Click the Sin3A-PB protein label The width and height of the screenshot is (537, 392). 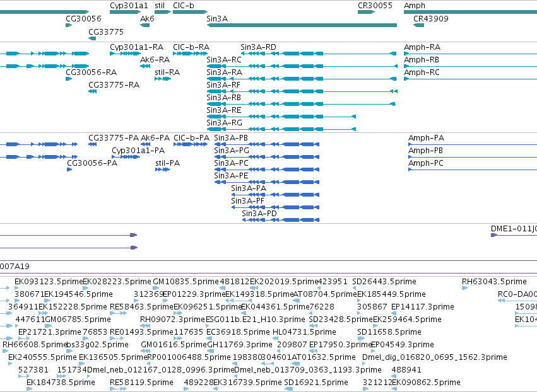coord(231,138)
